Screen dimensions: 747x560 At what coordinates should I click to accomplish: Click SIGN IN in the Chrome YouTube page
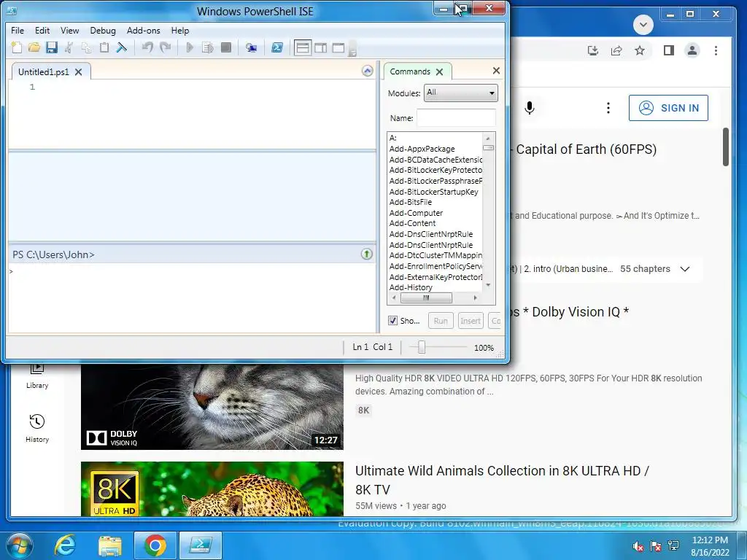668,108
